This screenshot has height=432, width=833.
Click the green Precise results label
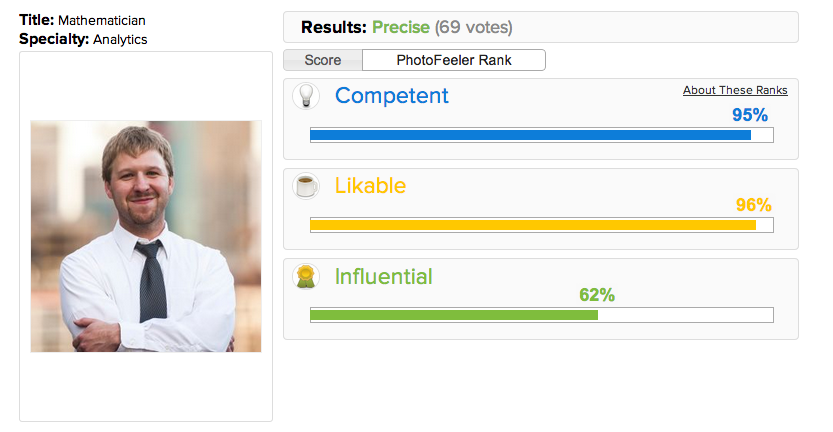401,27
